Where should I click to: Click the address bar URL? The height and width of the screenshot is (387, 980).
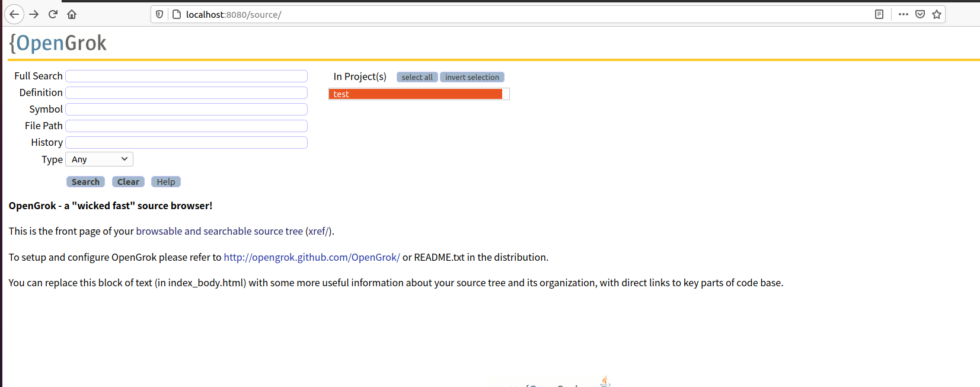[234, 15]
